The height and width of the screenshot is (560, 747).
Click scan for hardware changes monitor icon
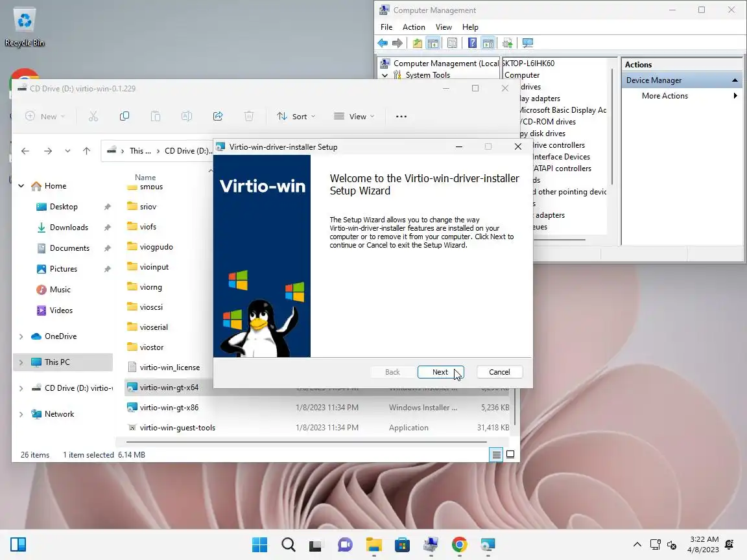click(x=528, y=43)
